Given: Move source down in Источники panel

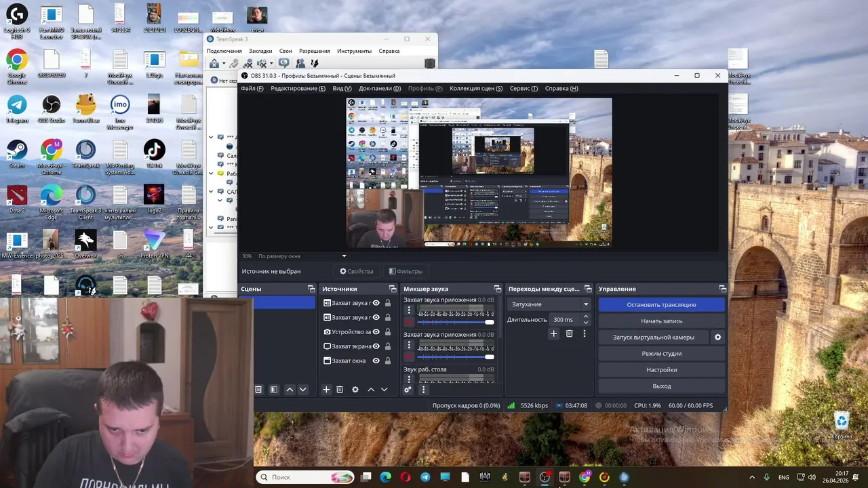Looking at the screenshot, I should 384,390.
